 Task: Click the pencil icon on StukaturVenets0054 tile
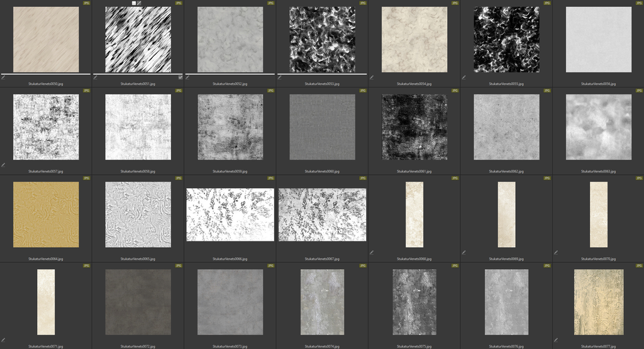pyautogui.click(x=372, y=77)
